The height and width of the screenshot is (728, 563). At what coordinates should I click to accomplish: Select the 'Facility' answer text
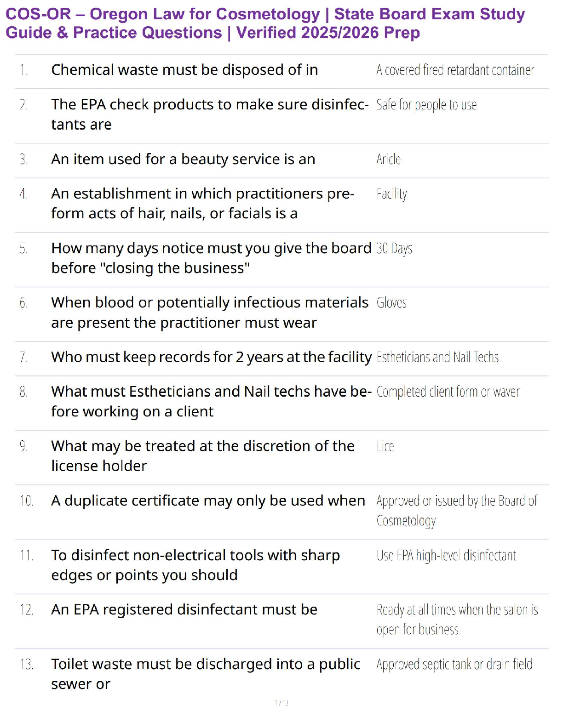pos(392,194)
